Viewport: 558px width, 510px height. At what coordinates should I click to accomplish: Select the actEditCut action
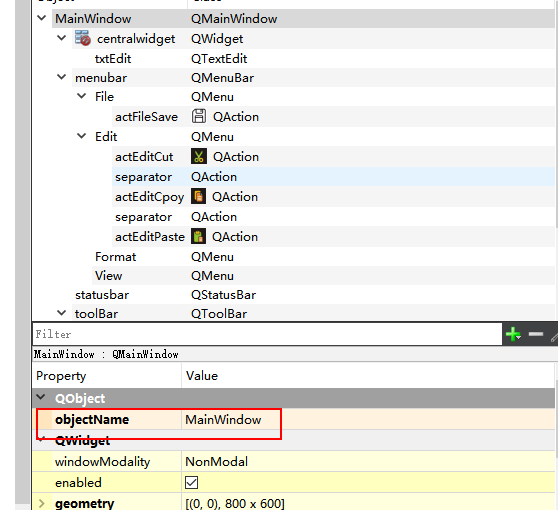tap(144, 157)
